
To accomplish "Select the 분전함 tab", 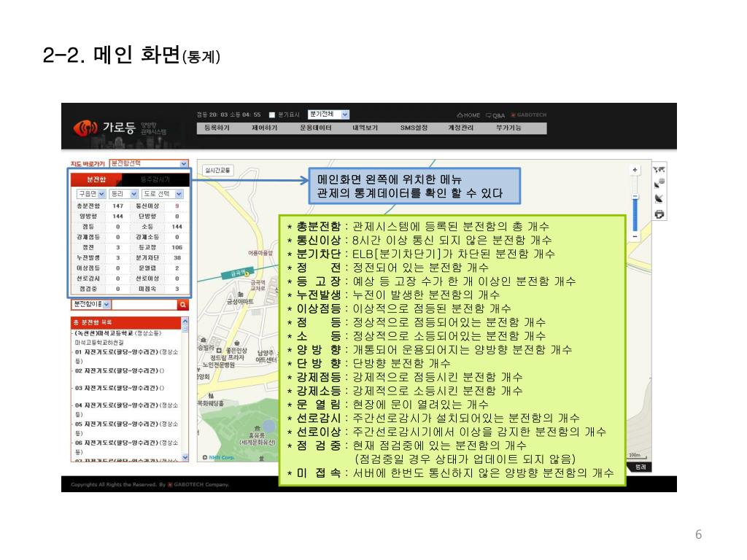I will coord(96,179).
